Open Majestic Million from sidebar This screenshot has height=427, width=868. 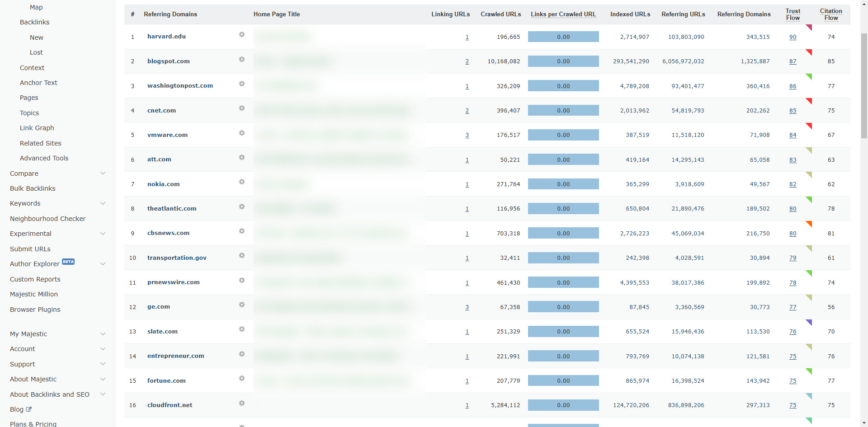(34, 294)
